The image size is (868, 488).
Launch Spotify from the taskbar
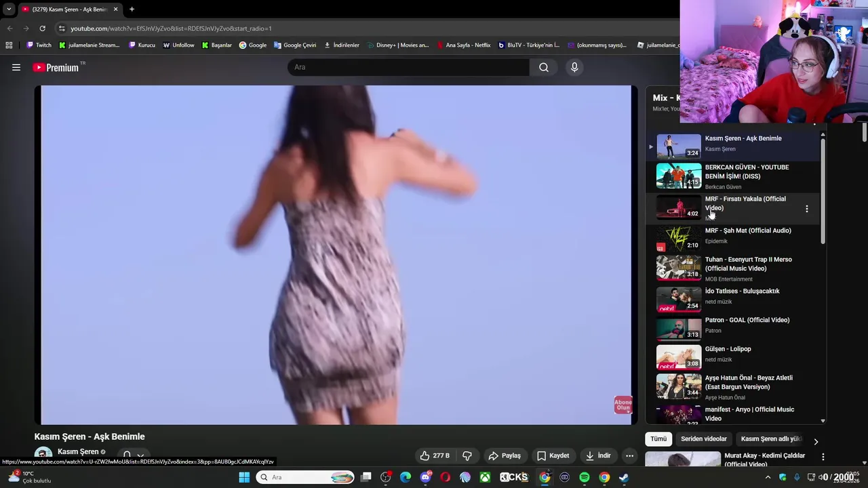[585, 477]
